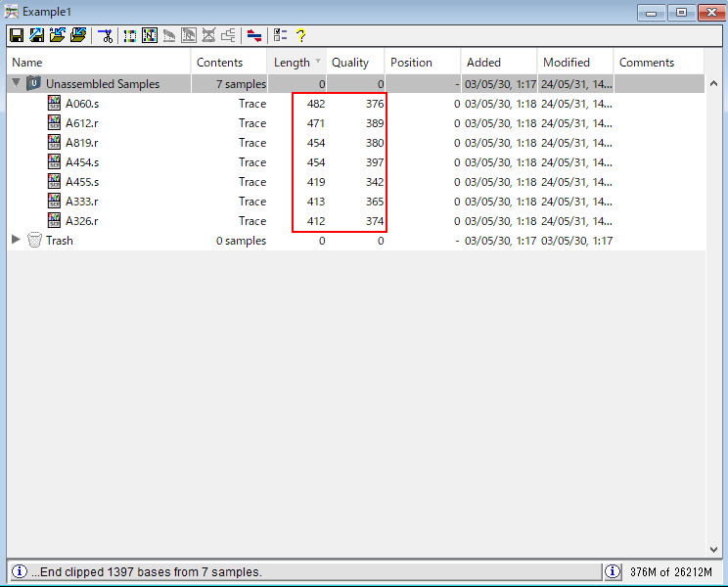The height and width of the screenshot is (587, 728).
Task: Click the trace icon beside A060.s
Action: click(x=55, y=103)
